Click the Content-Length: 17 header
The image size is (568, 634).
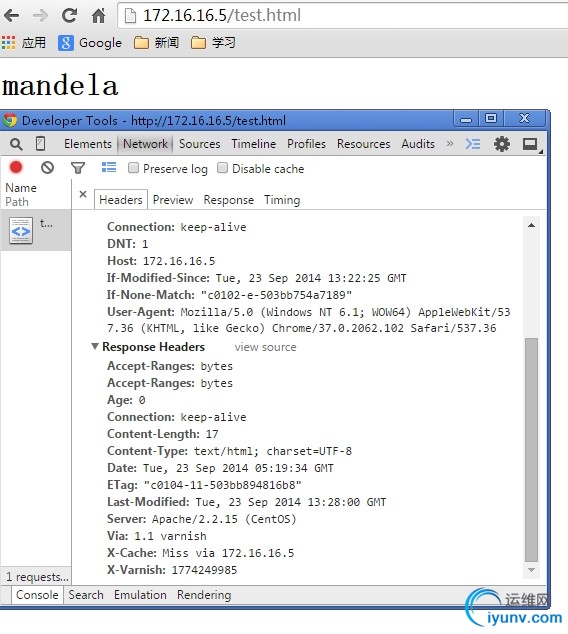coord(163,434)
